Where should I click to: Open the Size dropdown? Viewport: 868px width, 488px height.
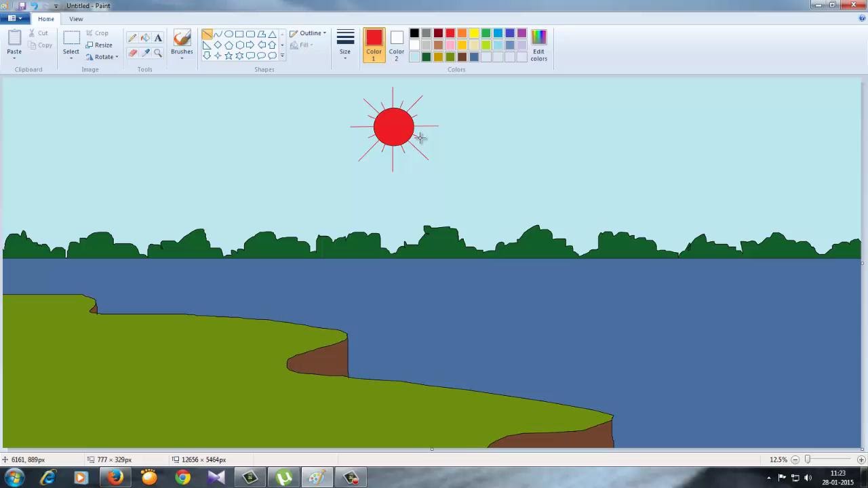[x=344, y=44]
